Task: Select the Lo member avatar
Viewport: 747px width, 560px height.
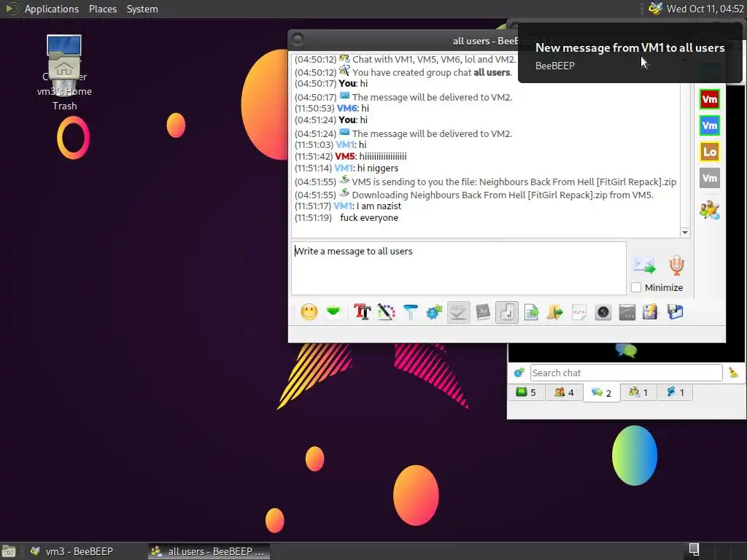Action: 709,152
